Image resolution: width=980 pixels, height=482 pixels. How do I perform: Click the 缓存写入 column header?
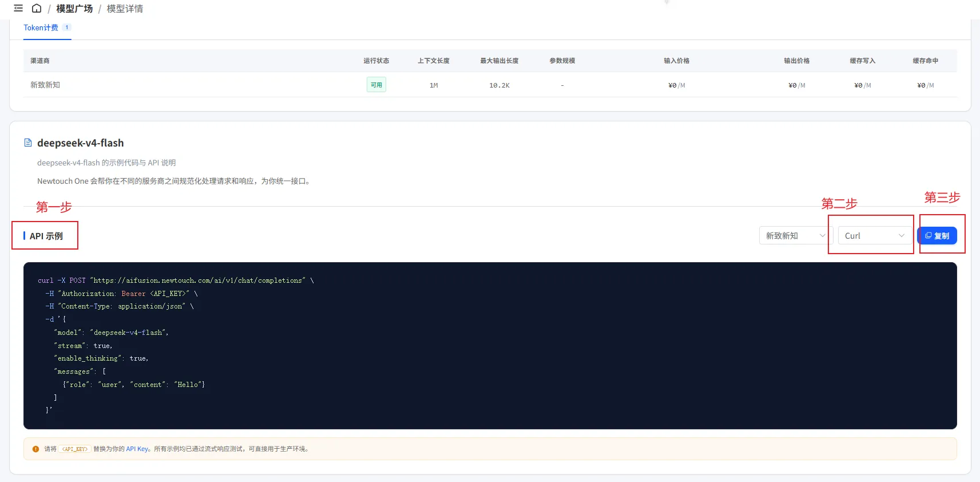(x=863, y=61)
